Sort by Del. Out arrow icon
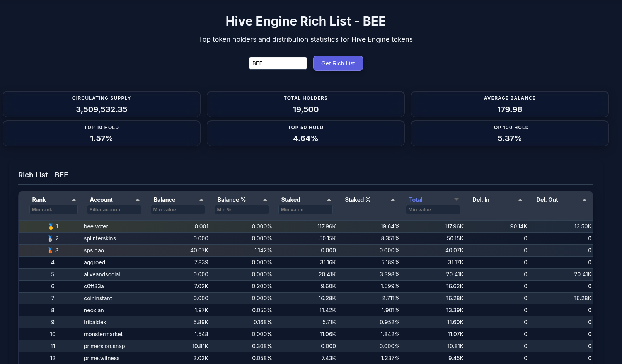Screen dimensions: 622x364 (x=585, y=200)
